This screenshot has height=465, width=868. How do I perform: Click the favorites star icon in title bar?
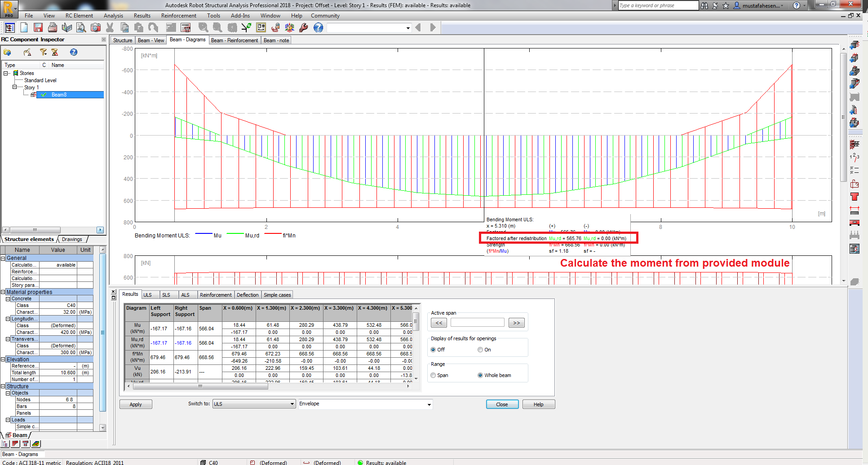(726, 5)
